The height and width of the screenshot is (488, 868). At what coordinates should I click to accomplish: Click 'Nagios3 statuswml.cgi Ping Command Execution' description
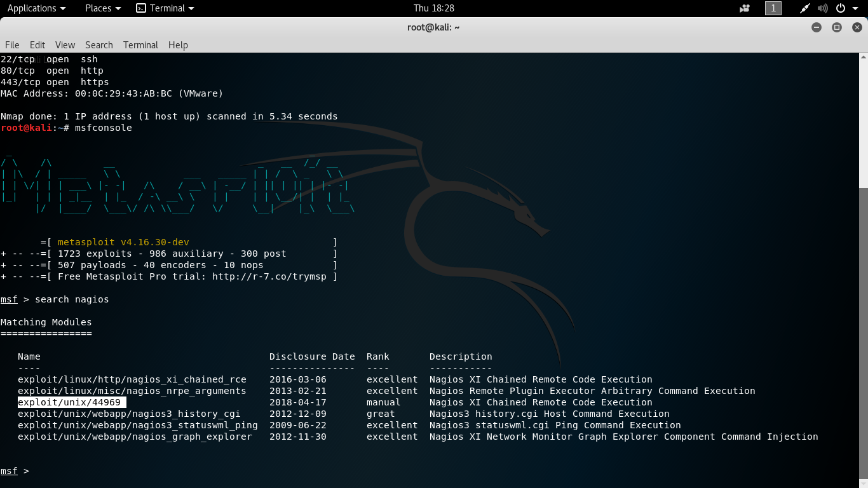tap(555, 425)
